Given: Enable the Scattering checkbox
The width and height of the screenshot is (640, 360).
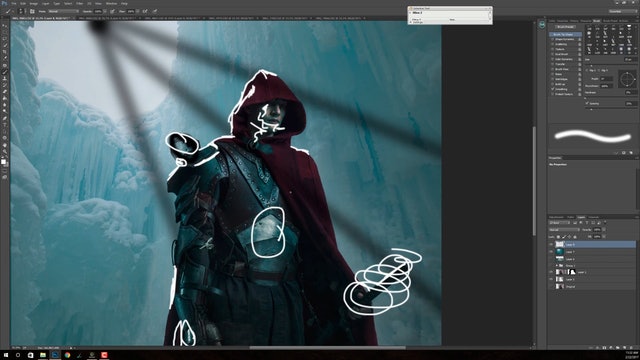Looking at the screenshot, I should [x=553, y=44].
